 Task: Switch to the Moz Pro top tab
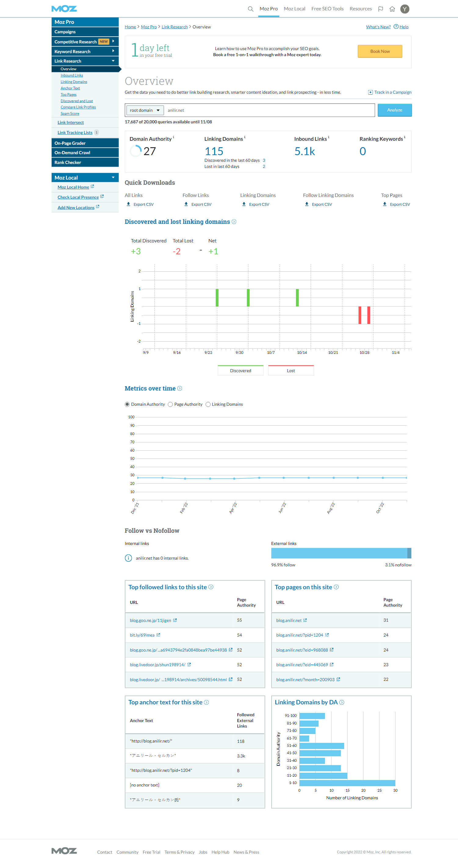269,9
